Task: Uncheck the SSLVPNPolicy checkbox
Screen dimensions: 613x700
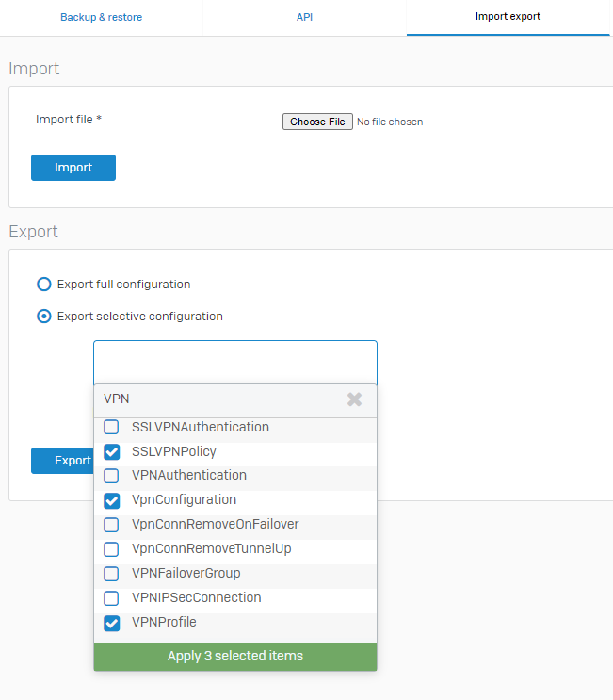Action: tap(111, 452)
